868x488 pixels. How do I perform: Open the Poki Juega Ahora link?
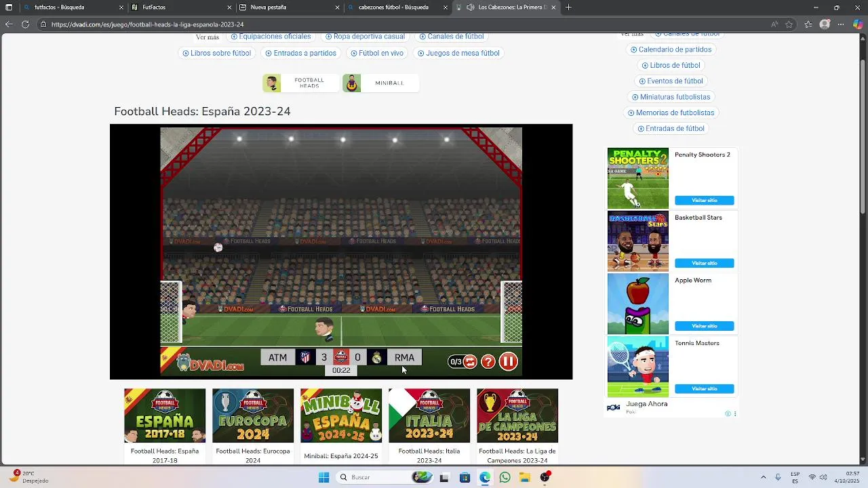coord(646,404)
